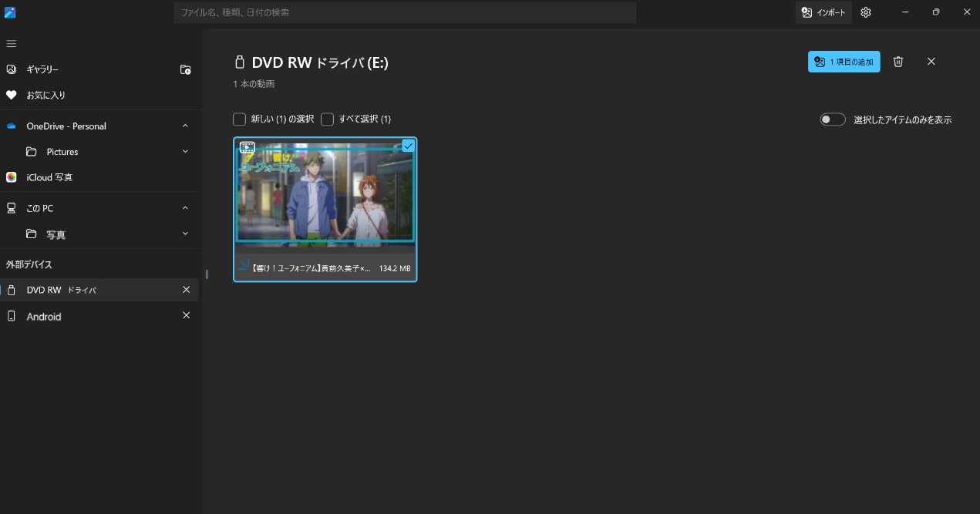Image resolution: width=980 pixels, height=514 pixels.
Task: Delete selected items with the trash icon
Action: (898, 62)
